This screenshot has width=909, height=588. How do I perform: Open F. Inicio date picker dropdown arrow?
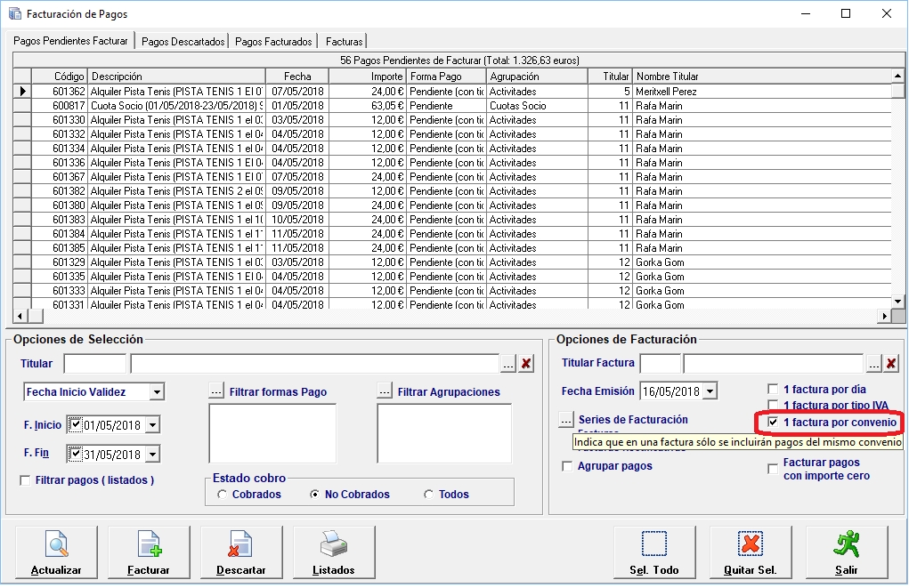[152, 425]
